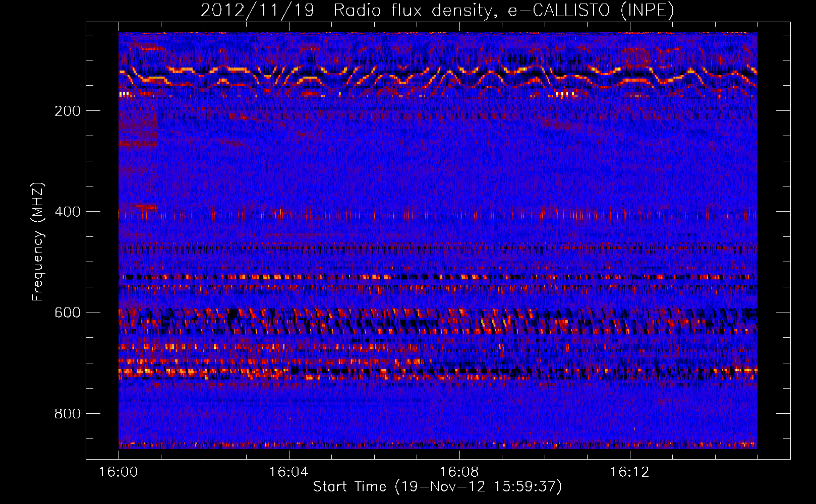Click the '16:12' time tick label

point(629,472)
